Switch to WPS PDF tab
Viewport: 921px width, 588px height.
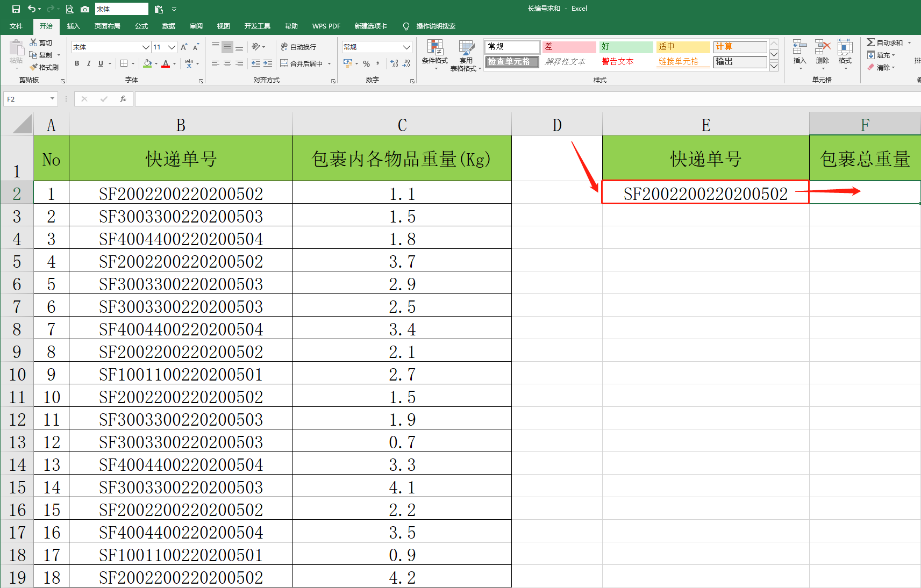[326, 26]
